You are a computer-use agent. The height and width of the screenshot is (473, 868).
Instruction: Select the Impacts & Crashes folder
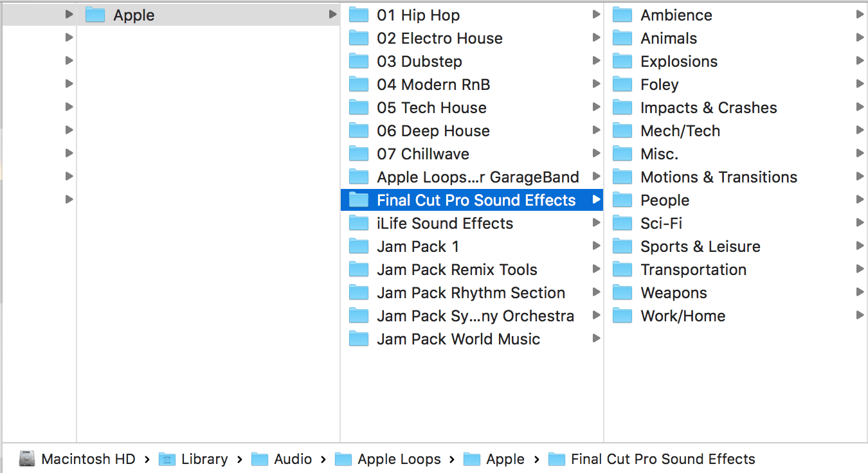pos(709,108)
